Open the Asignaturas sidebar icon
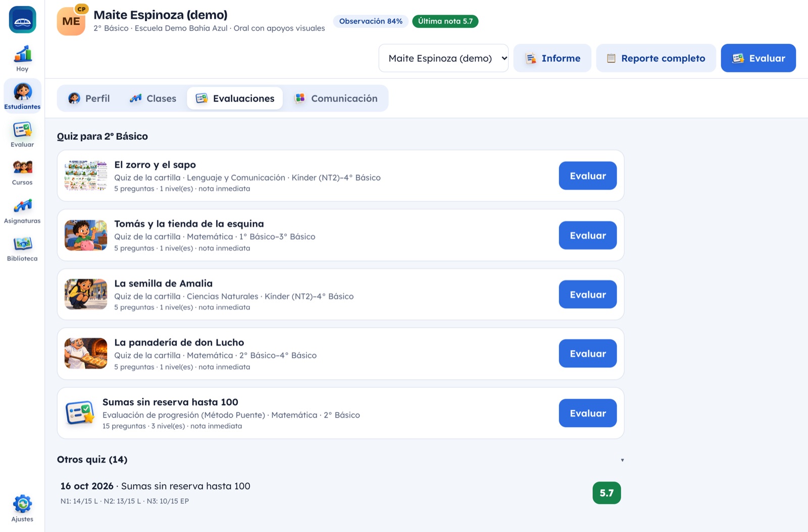This screenshot has height=532, width=808. [22, 210]
